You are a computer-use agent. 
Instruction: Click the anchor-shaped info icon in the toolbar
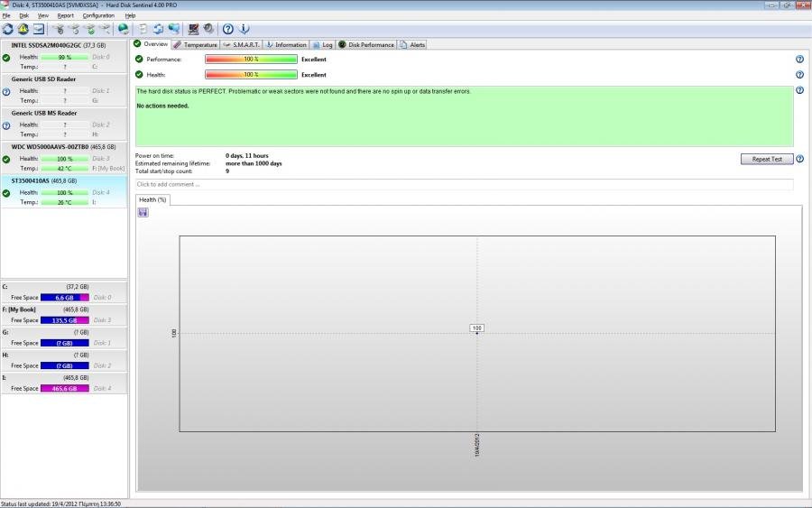(x=244, y=29)
